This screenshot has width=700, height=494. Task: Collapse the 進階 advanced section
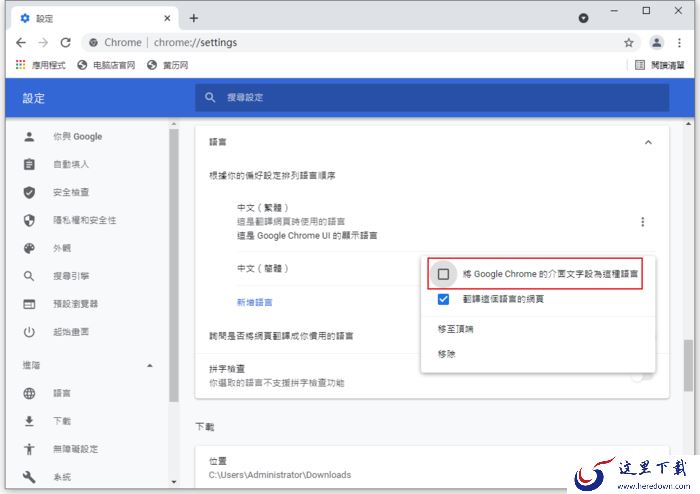(150, 365)
